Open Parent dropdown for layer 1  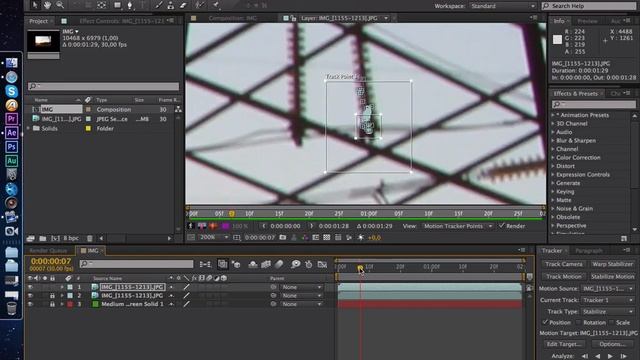click(x=301, y=287)
